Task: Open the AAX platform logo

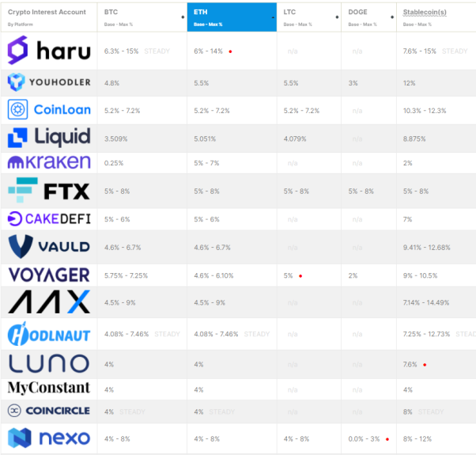Action: click(x=49, y=301)
